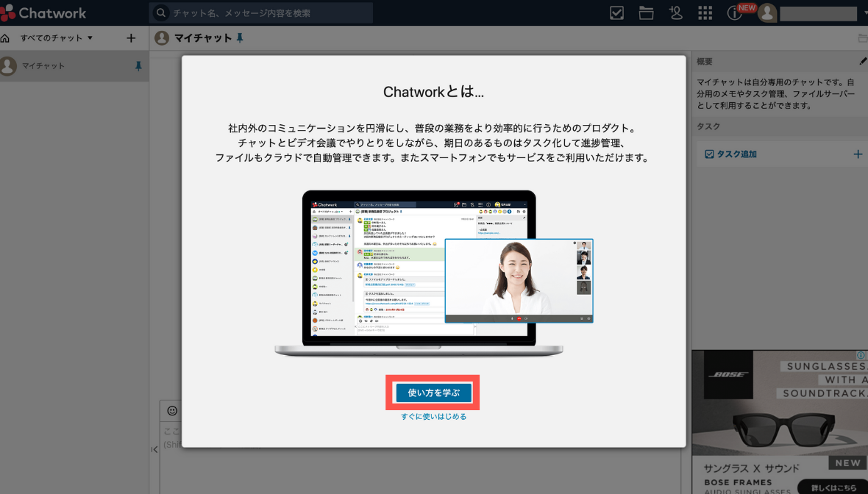Open the apps grid icon
Screen dimensions: 868x494
(x=705, y=12)
